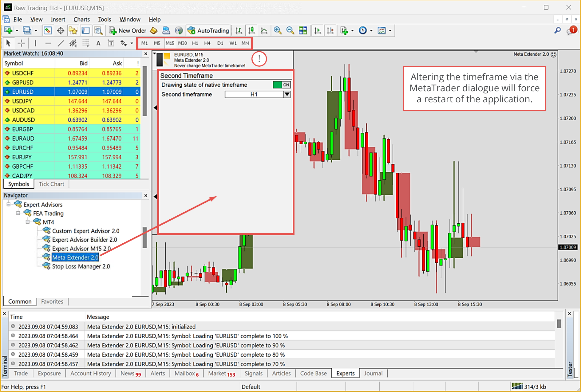Open the New Chart toolbar icon
Viewport: 581px width, 392px height.
click(x=8, y=30)
